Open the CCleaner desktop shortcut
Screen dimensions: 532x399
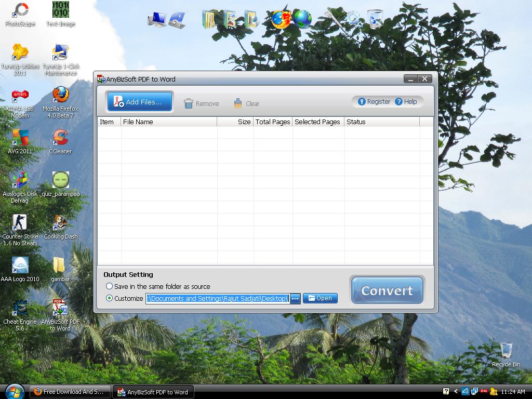click(x=60, y=142)
